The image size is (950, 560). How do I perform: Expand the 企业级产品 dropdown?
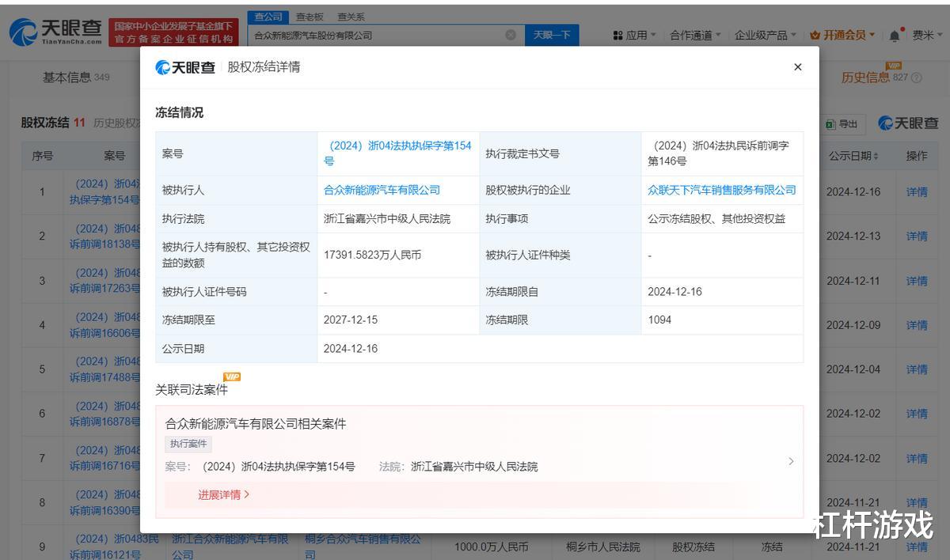point(766,35)
